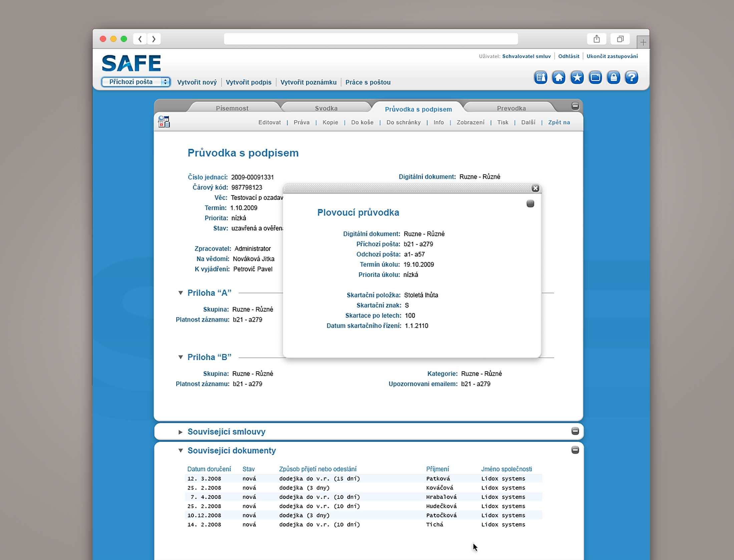Select the row for Tichá
This screenshot has height=560, width=734.
(364, 524)
